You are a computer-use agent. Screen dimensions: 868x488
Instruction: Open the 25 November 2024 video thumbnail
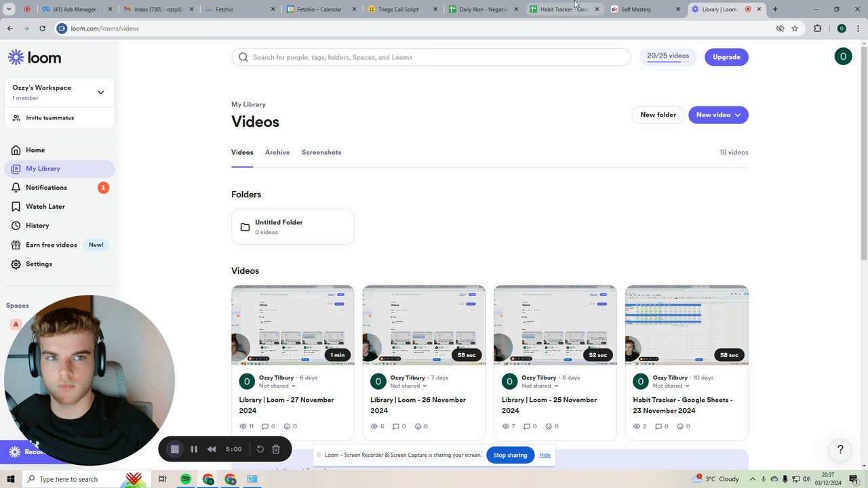tap(555, 325)
